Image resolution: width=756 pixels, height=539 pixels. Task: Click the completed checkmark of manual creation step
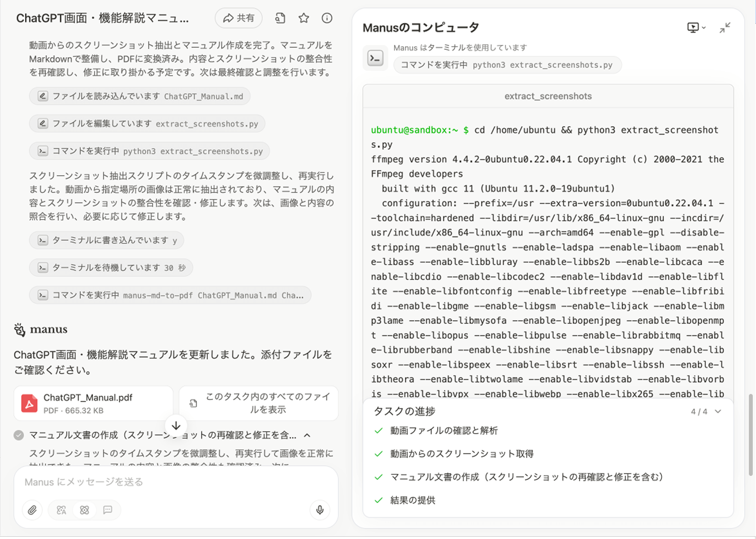click(19, 435)
